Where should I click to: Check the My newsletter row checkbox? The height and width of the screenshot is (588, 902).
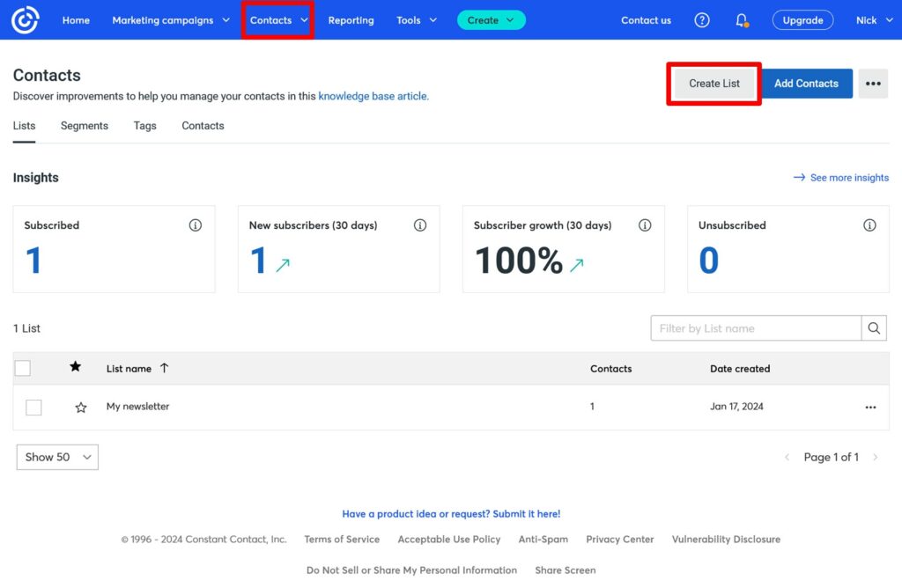coord(33,408)
